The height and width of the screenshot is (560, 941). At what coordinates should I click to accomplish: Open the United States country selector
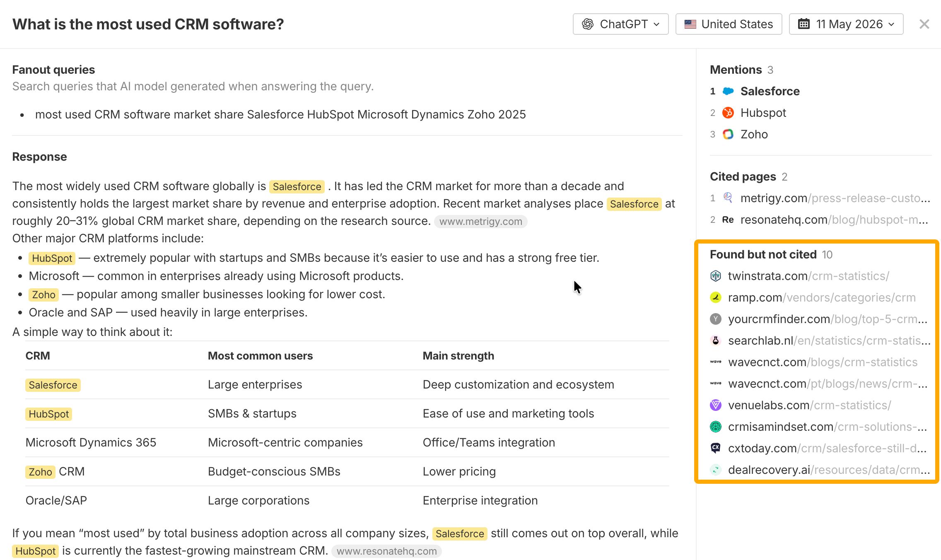(729, 24)
